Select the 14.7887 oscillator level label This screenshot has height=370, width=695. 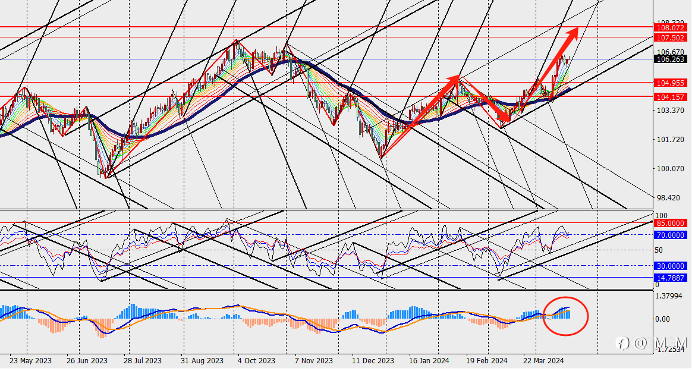[670, 278]
